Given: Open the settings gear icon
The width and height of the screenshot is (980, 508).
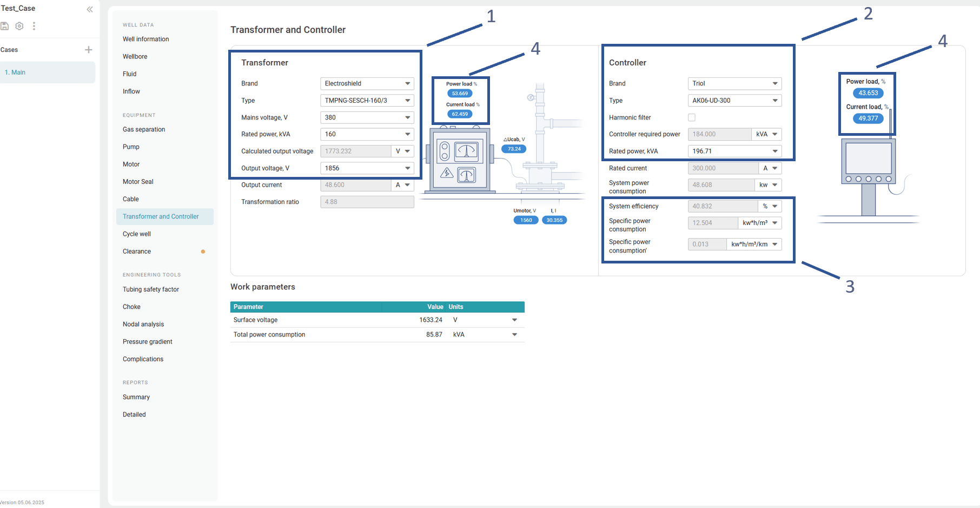Looking at the screenshot, I should 19,26.
